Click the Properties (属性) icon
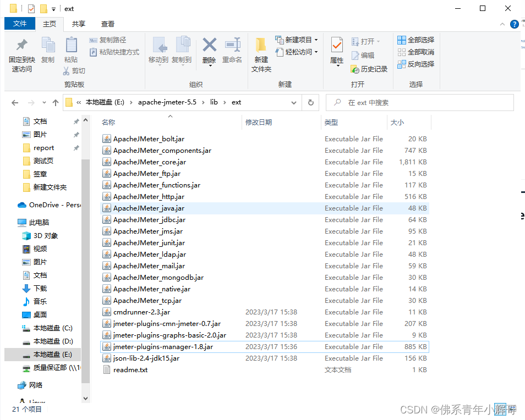This screenshot has width=525, height=420. [337, 45]
